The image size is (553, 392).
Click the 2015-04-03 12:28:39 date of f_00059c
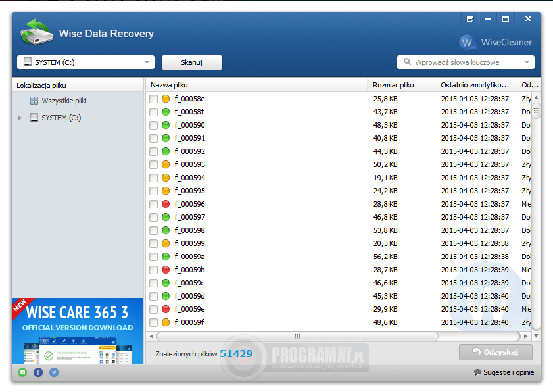[475, 283]
